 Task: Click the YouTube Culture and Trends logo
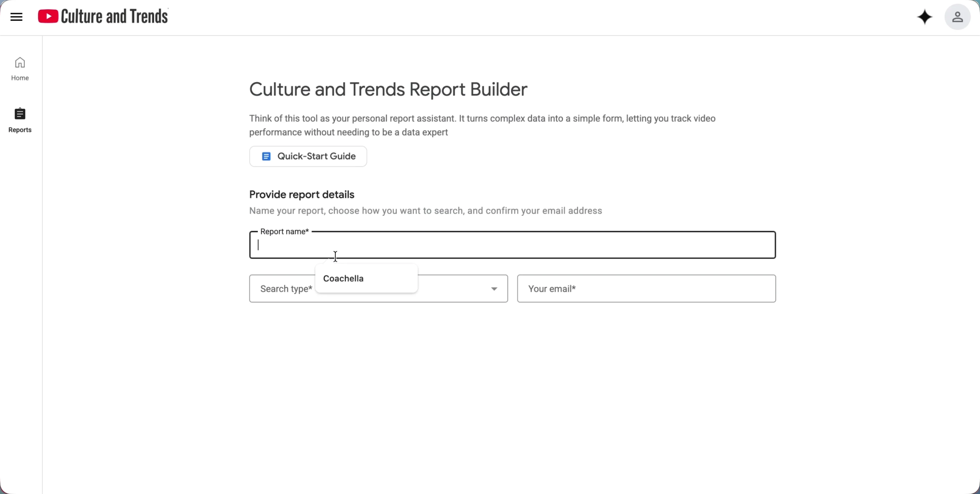103,16
